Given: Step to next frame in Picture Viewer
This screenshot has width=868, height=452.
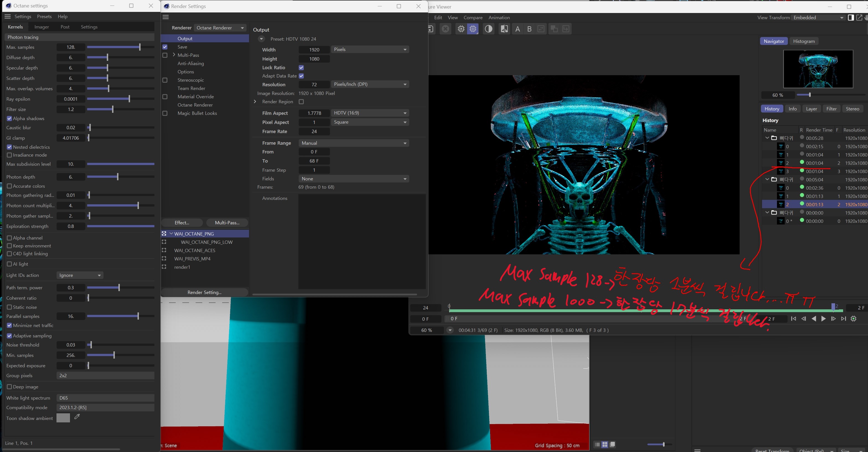Looking at the screenshot, I should (x=833, y=318).
